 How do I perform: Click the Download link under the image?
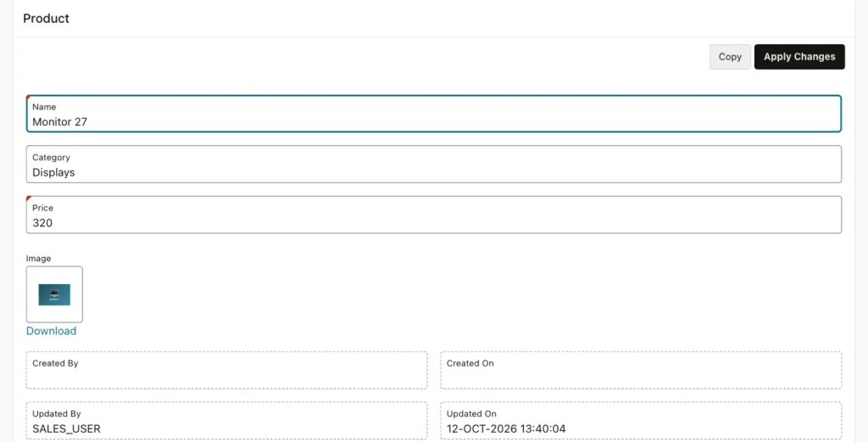51,331
